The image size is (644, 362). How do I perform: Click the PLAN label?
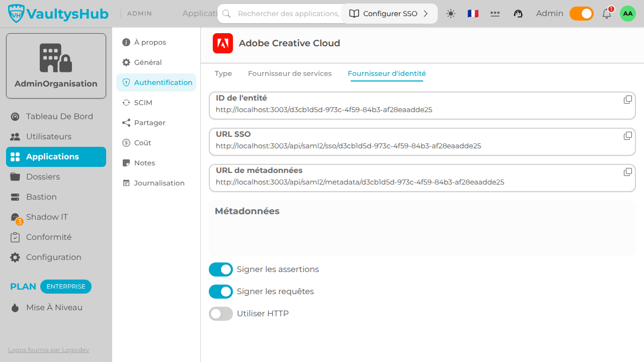(x=23, y=287)
